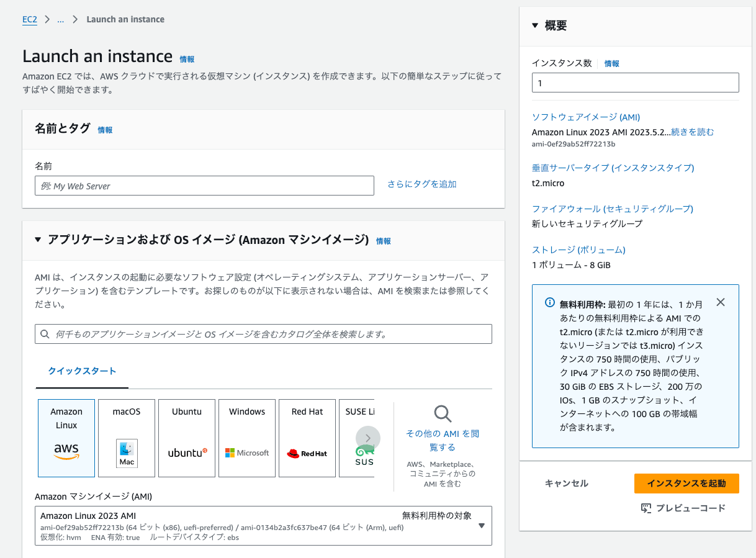Screen dimensions: 756x558
Task: Select the Amazon Linux AMI tile
Action: click(x=66, y=438)
